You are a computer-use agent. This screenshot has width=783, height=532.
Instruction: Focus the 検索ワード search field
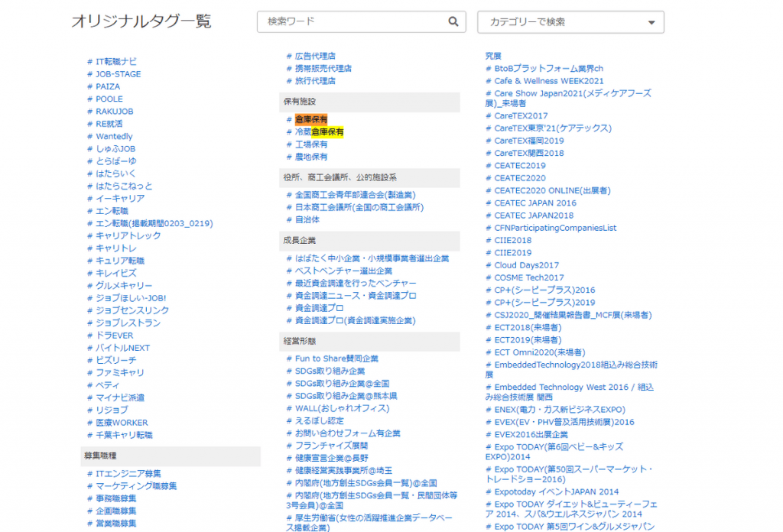click(362, 22)
